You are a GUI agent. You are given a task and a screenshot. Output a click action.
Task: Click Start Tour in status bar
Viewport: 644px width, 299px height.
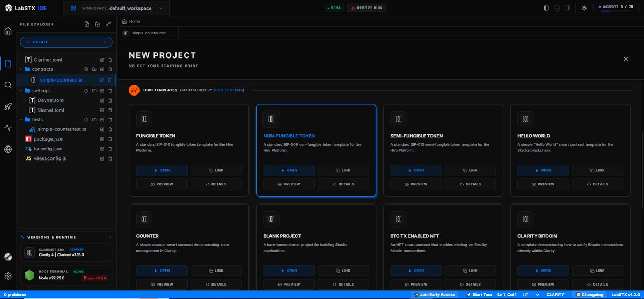point(479,295)
